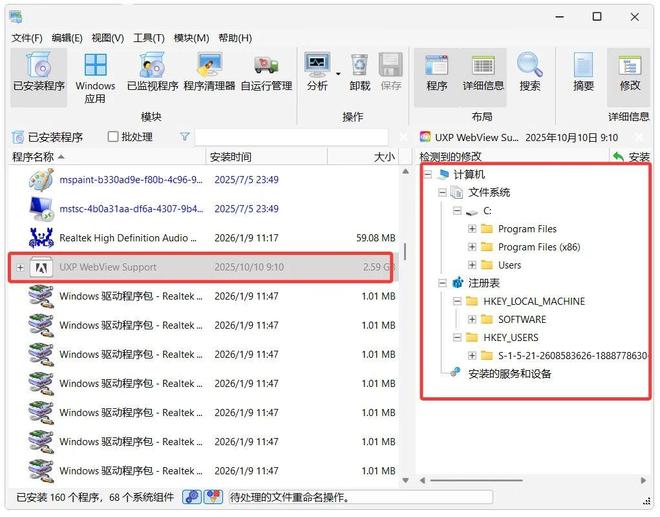Open the 摘要 summary view
The height and width of the screenshot is (517, 660).
(583, 72)
